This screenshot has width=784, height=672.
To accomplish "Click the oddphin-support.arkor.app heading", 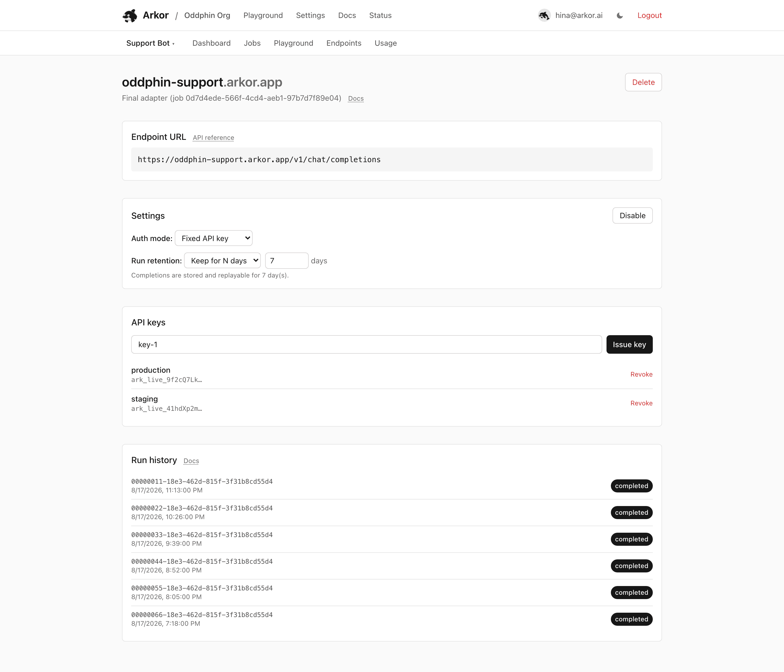I will coord(202,82).
